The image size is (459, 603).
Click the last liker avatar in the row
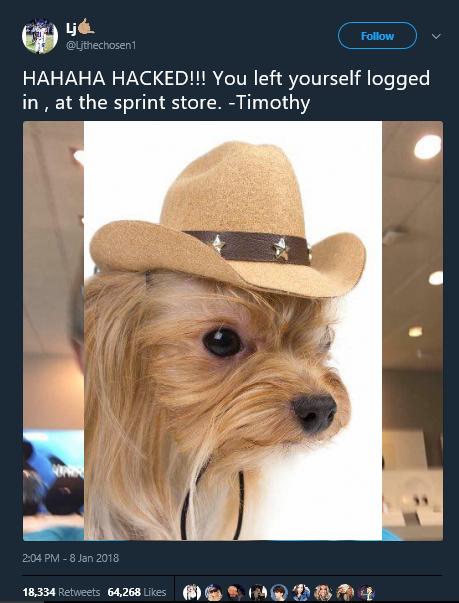tap(366, 592)
